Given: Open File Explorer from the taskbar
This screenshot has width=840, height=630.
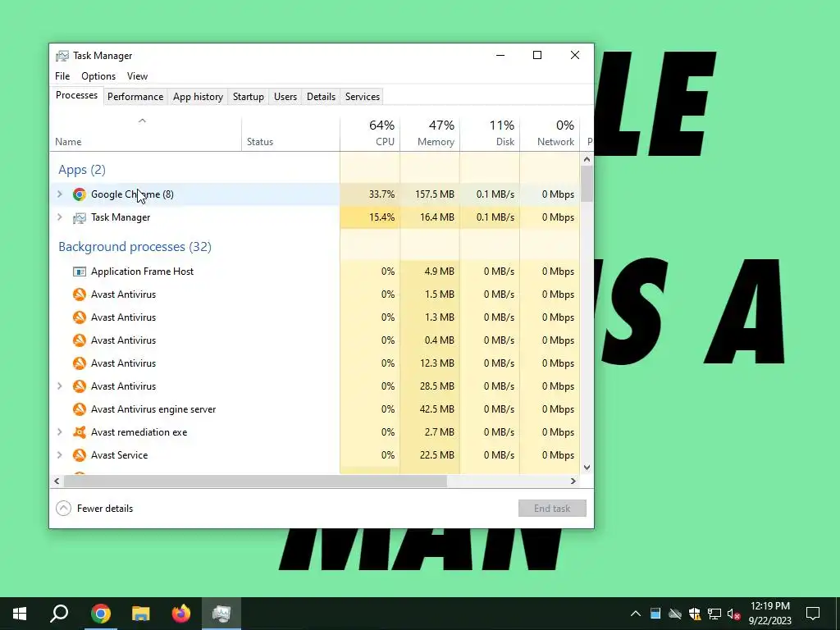Looking at the screenshot, I should pyautogui.click(x=140, y=614).
